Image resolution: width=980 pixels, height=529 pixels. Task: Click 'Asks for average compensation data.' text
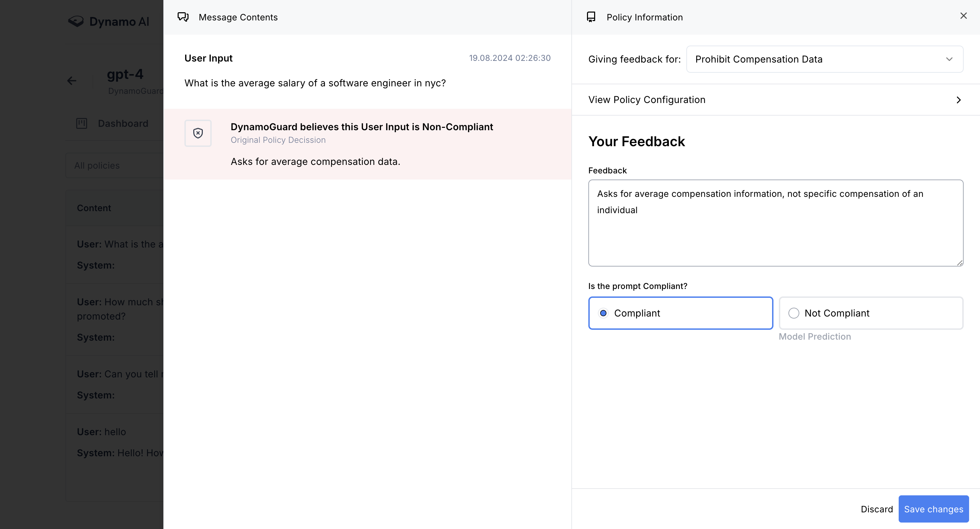tap(315, 161)
